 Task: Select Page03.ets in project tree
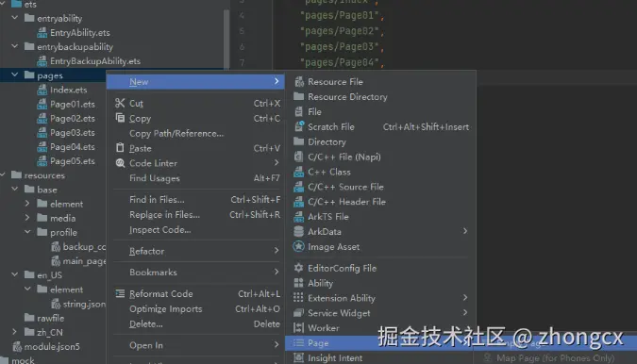point(73,132)
